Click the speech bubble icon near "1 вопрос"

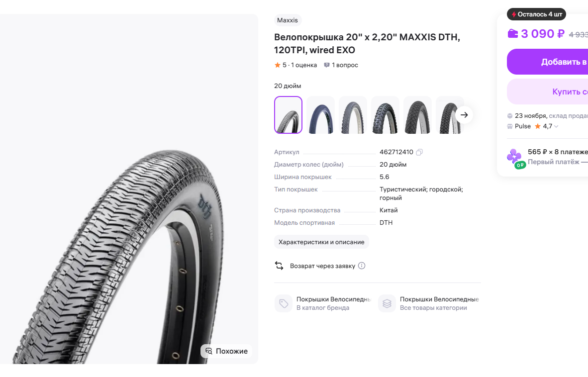tap(326, 65)
